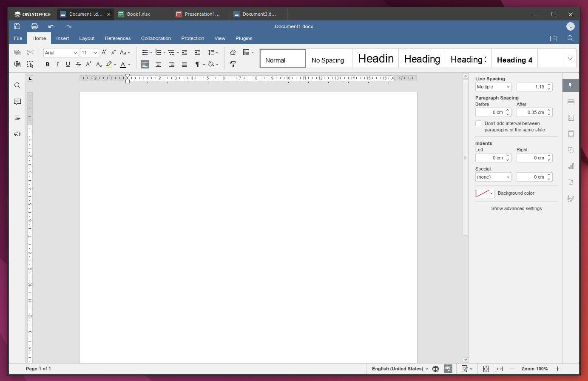Viewport: 588px width, 381px height.
Task: Click Fit to Page icon in status bar
Action: tap(486, 369)
